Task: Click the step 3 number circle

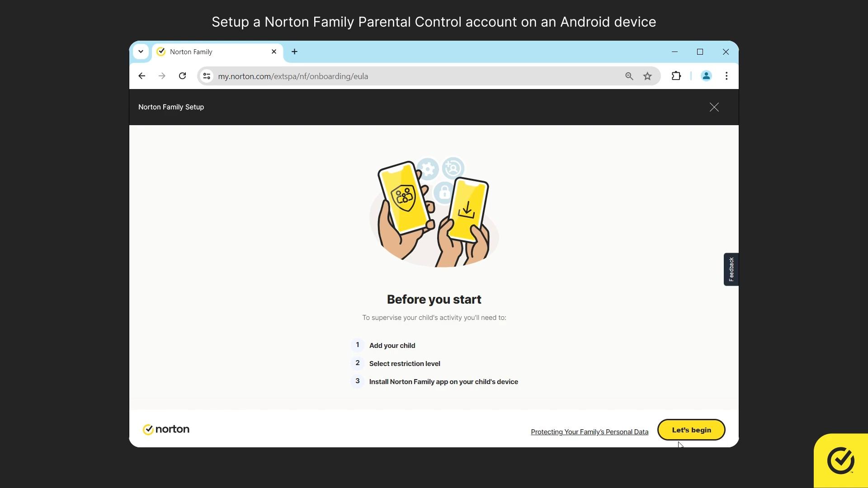Action: [x=358, y=381]
